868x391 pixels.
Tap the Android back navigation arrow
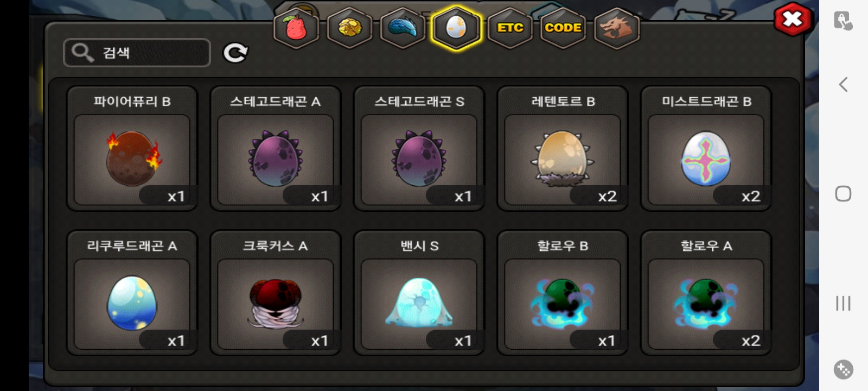[843, 84]
